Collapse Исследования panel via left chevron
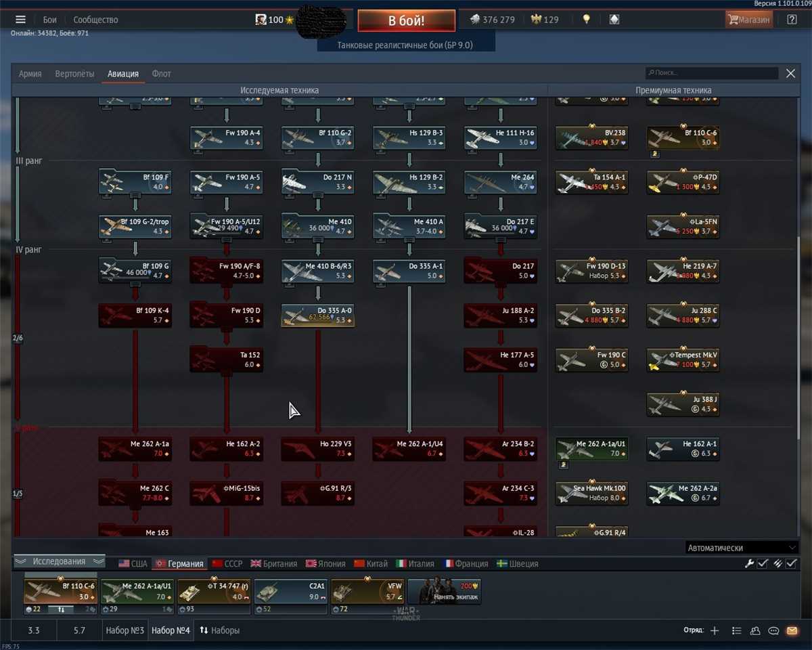 tap(20, 561)
